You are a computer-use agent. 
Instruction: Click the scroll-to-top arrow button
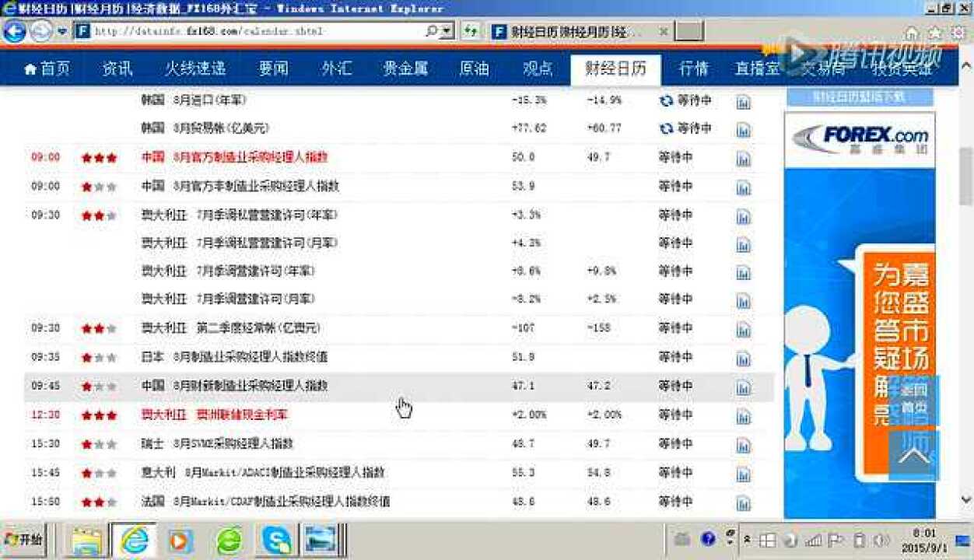tap(913, 455)
